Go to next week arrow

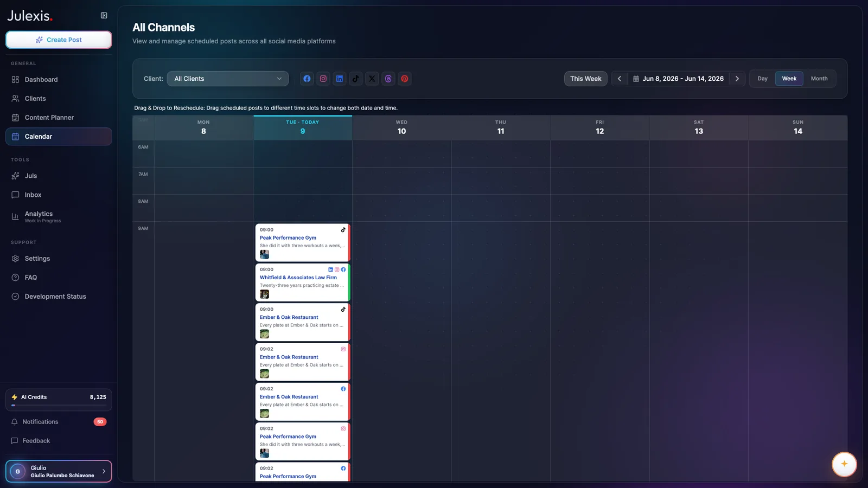(x=737, y=79)
